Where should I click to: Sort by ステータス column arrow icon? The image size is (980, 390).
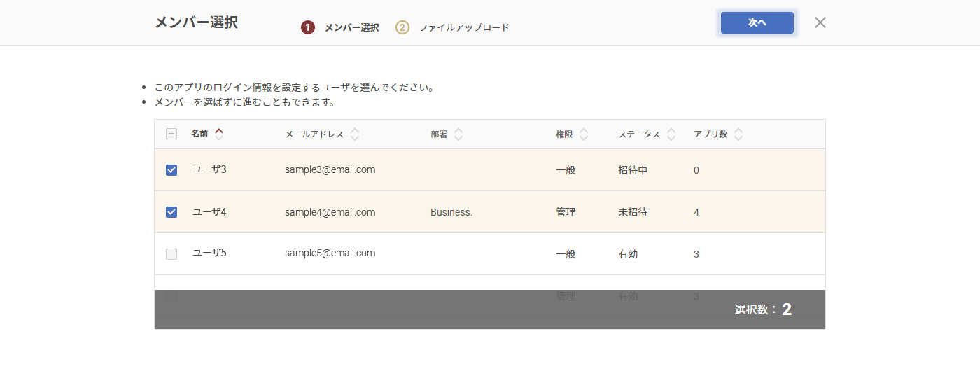coord(671,134)
